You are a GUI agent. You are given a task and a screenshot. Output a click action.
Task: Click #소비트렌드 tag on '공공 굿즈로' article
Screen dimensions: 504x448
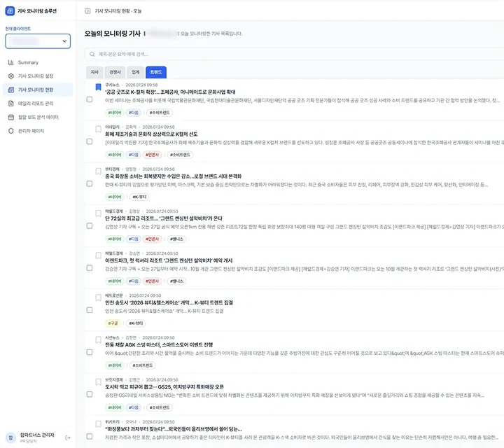click(x=160, y=113)
